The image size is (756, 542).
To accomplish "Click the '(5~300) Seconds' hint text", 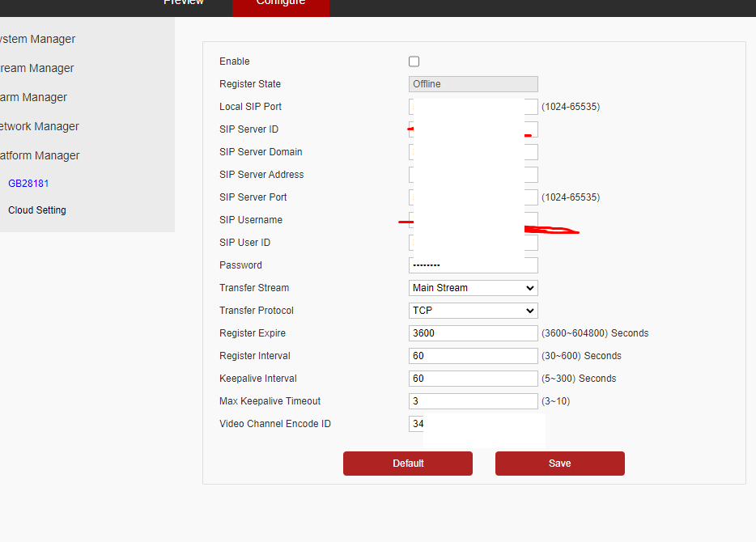I will click(x=579, y=379).
